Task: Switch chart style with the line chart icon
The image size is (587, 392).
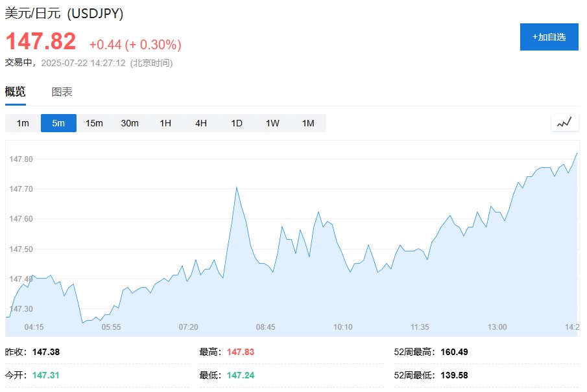Action: point(564,122)
